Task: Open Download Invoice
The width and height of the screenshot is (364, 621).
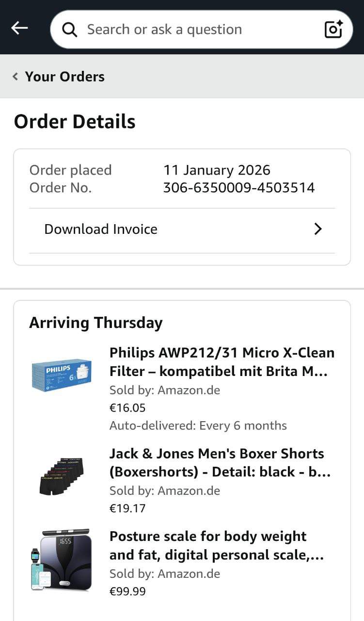Action: tap(101, 229)
